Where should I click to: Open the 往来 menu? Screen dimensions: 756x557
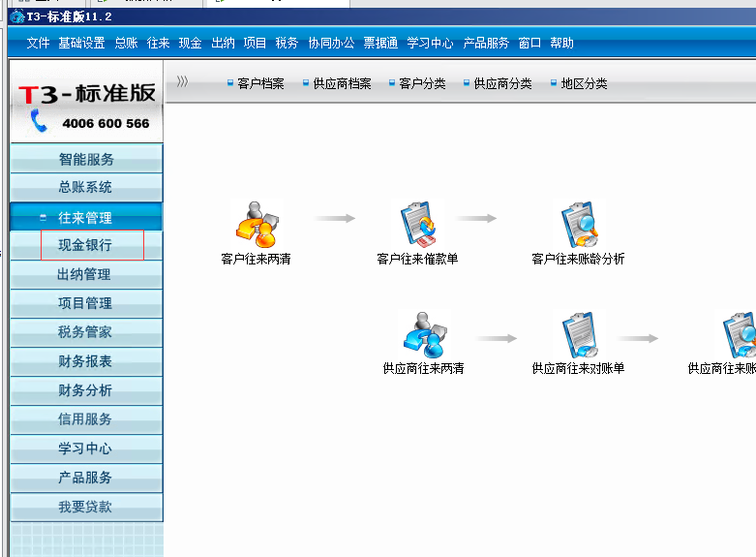(158, 43)
